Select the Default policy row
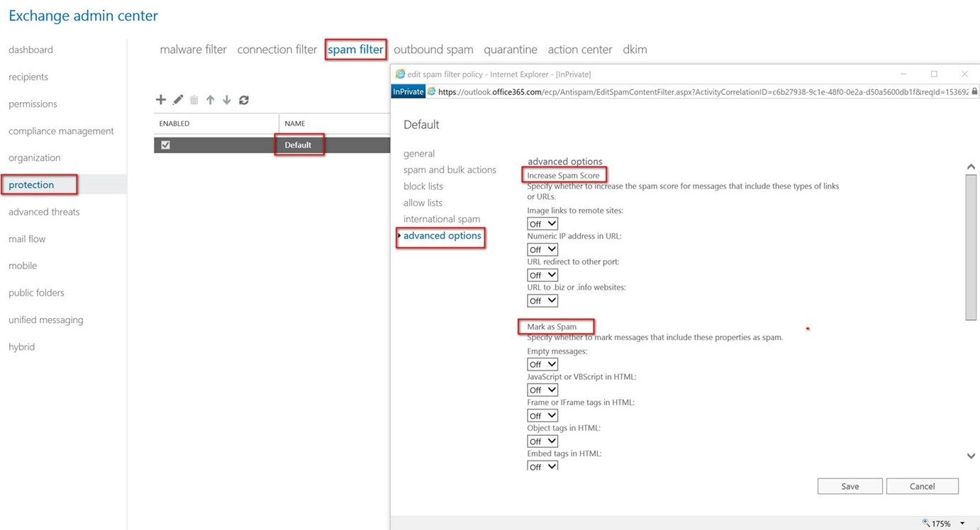 click(272, 145)
